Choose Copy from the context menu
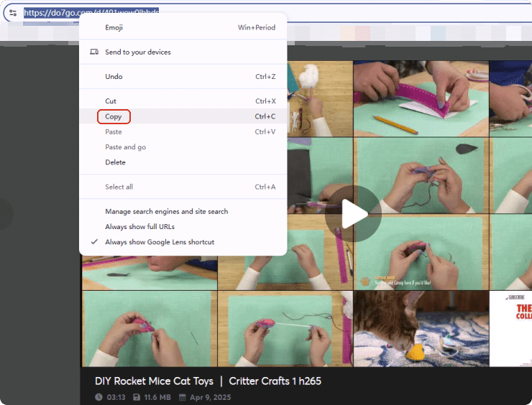 114,116
